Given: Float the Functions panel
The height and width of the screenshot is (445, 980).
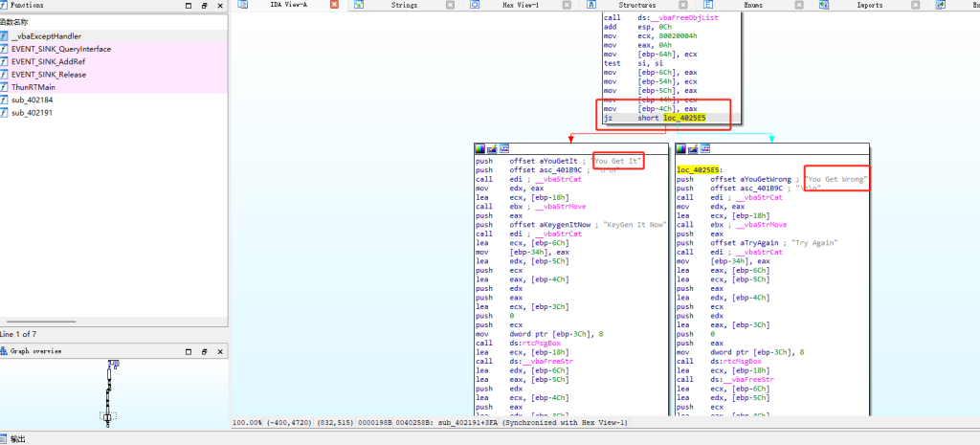Looking at the screenshot, I should pyautogui.click(x=205, y=6).
